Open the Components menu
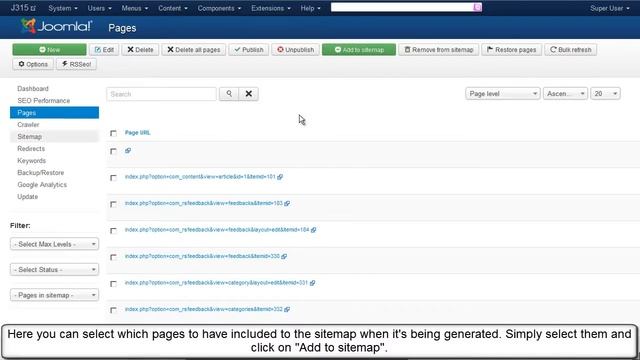Viewport: 640px width, 360px height. [x=220, y=8]
